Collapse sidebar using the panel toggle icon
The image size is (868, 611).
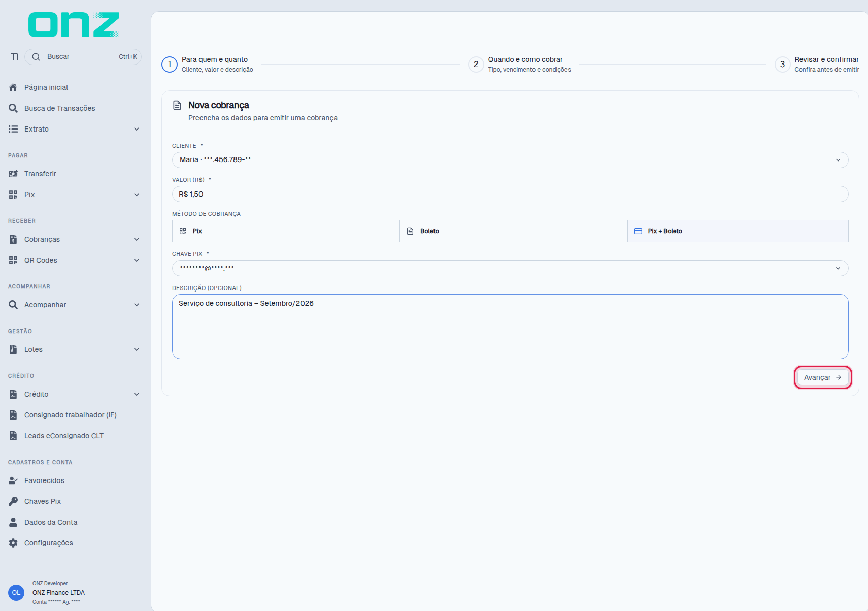[14, 57]
